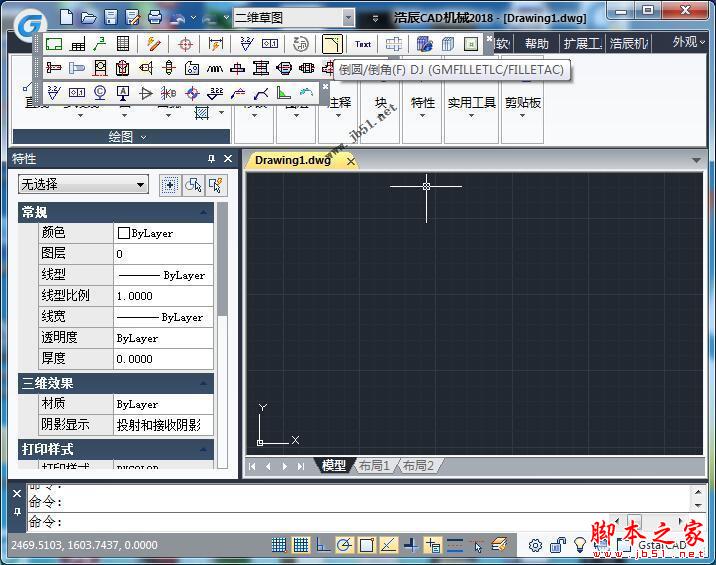Toggle grid display in status bar

tap(301, 545)
